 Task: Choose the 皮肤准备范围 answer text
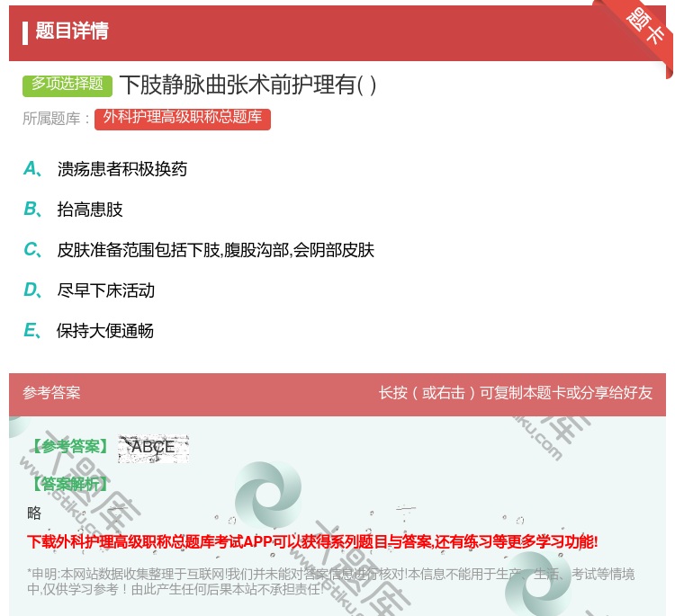[216, 250]
